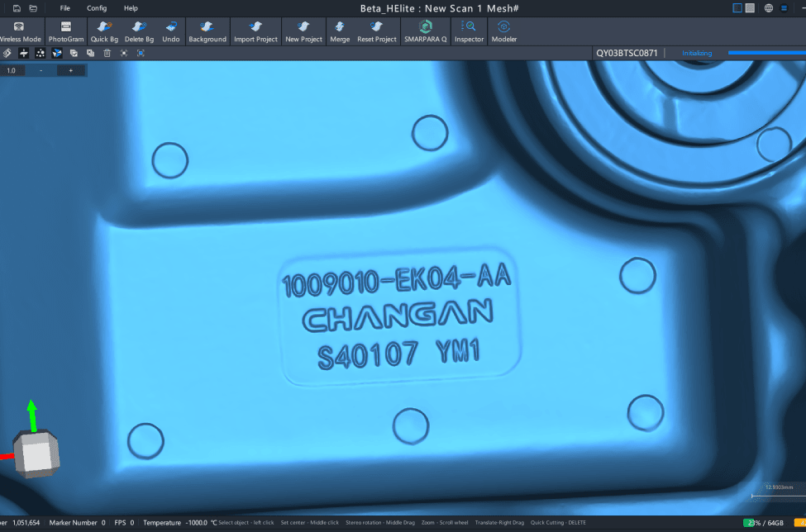Click the initializing progress bar
The width and height of the screenshot is (806, 532).
[767, 53]
